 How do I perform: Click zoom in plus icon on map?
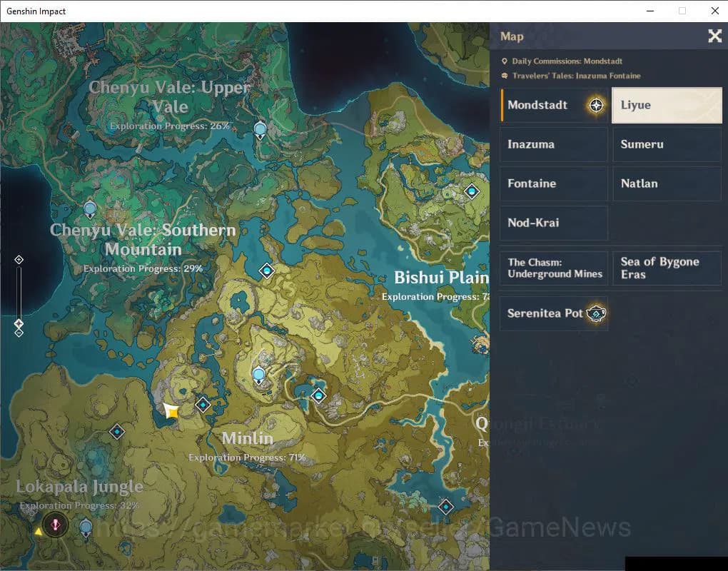coord(19,260)
